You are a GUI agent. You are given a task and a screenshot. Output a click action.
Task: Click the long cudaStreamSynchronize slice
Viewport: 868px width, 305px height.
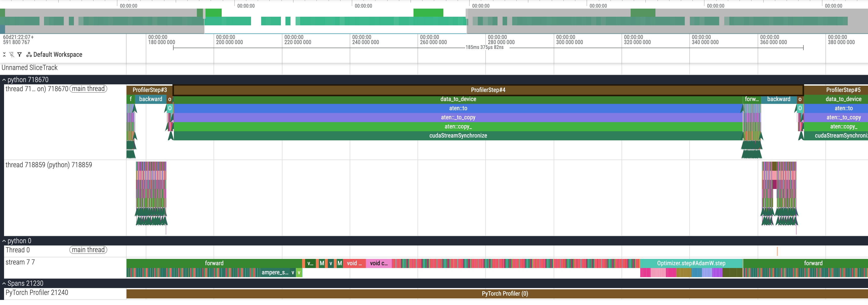[x=458, y=136]
